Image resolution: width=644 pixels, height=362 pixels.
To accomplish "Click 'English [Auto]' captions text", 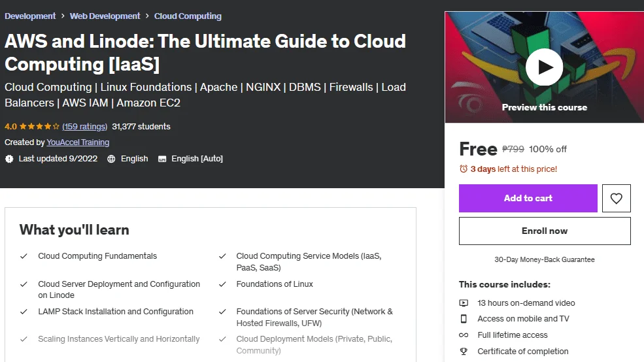I will (x=197, y=159).
